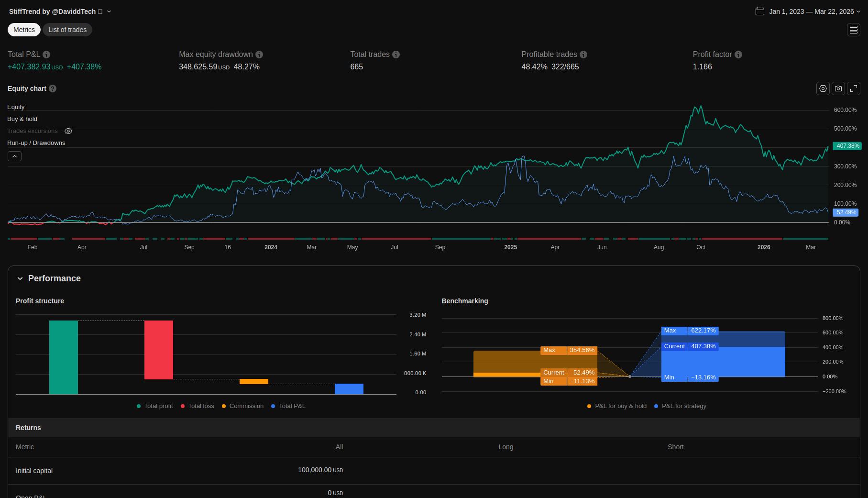
Task: Show Trades excursions via crossed eye icon
Action: click(x=68, y=131)
